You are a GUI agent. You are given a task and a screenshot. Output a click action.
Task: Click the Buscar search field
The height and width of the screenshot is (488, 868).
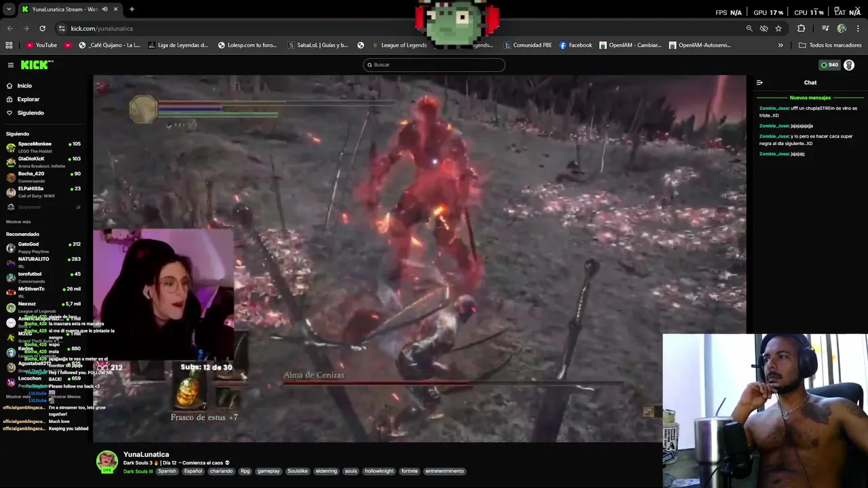tap(434, 65)
